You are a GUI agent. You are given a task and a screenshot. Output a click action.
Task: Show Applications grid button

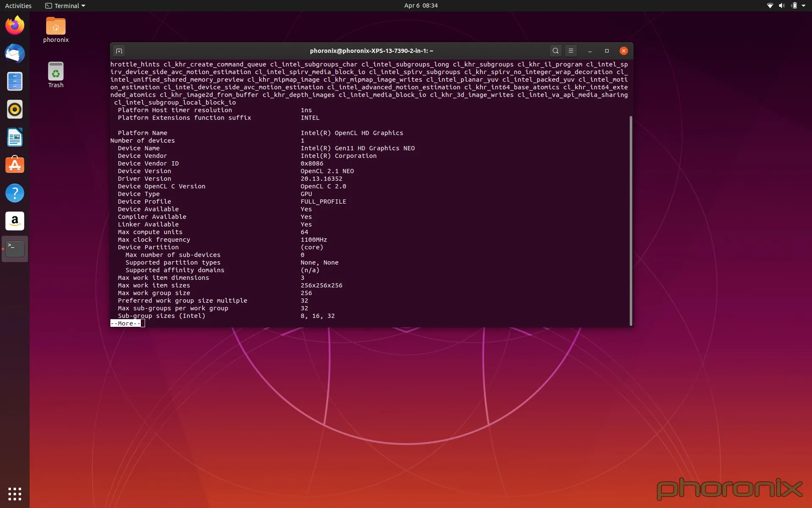pos(15,494)
